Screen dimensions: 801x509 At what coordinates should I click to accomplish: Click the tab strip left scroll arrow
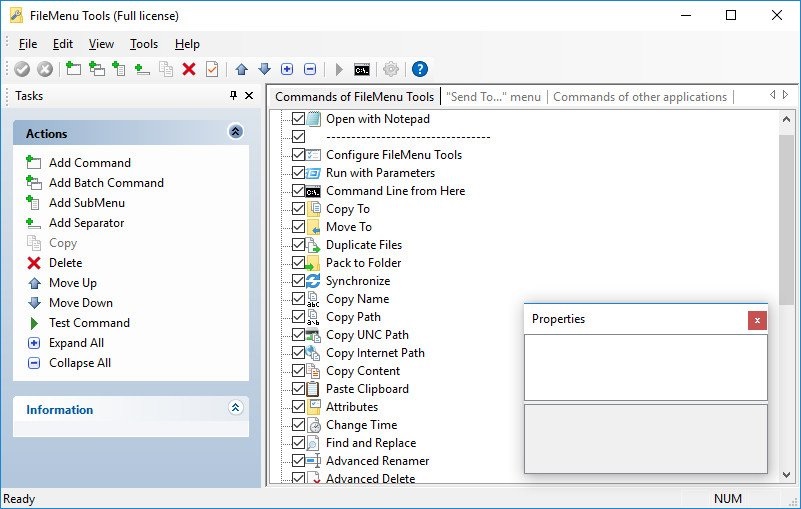coord(772,95)
